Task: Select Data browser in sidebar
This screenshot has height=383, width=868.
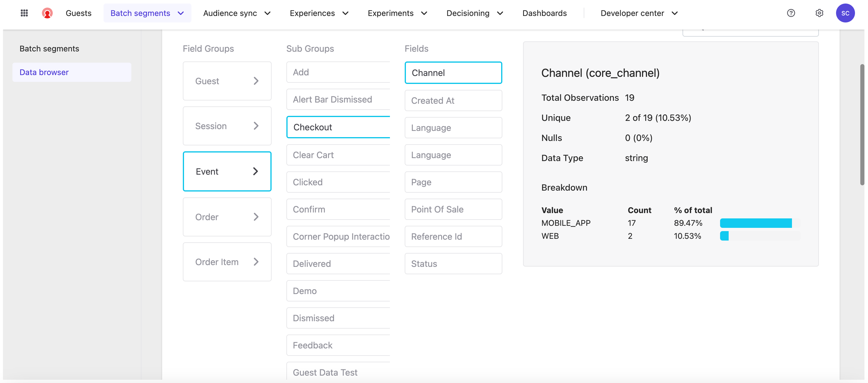Action: 44,72
